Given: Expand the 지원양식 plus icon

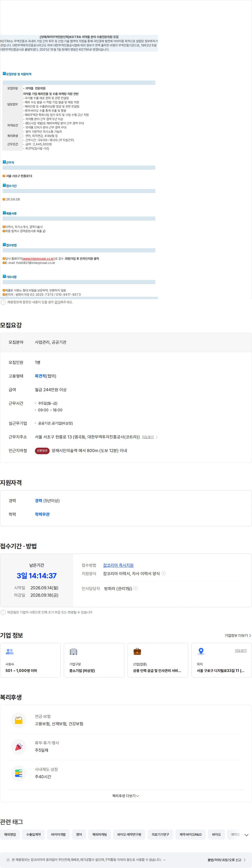Looking at the screenshot, I should [x=164, y=573].
